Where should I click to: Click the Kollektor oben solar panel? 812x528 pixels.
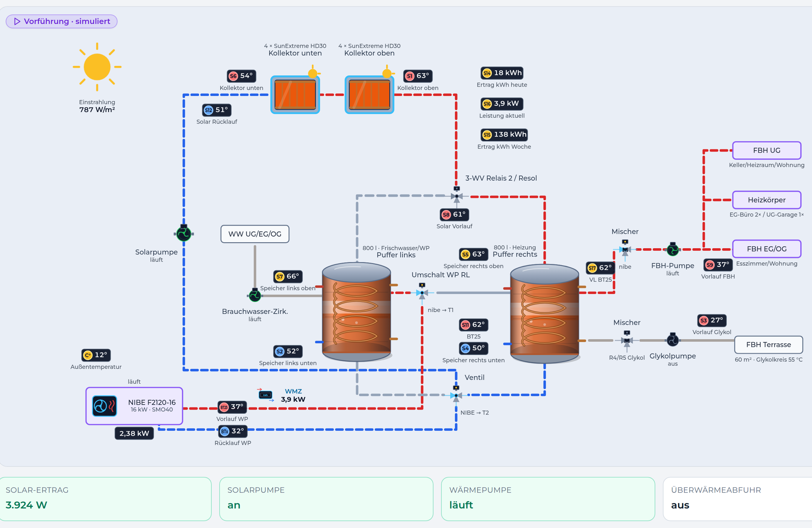tap(369, 94)
